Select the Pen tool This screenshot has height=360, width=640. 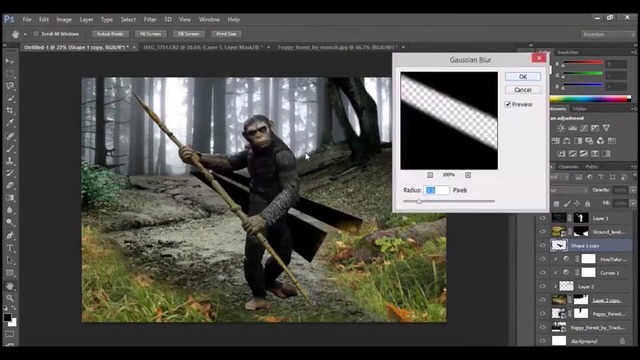(10, 236)
